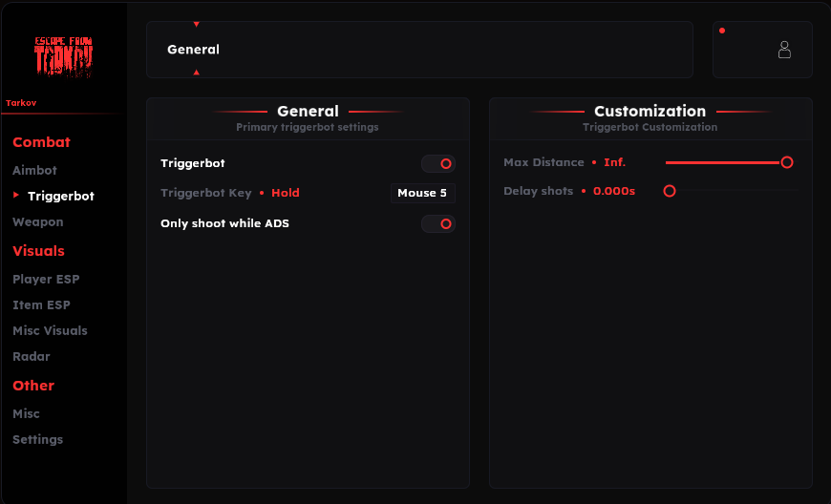The image size is (831, 504).
Task: Click the red status dot near profile
Action: pos(722,31)
